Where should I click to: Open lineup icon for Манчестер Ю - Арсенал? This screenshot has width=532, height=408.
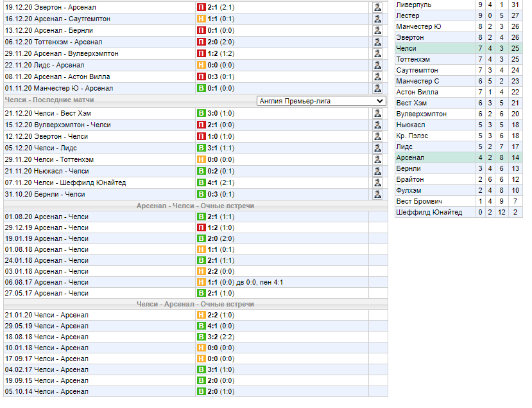tap(377, 88)
